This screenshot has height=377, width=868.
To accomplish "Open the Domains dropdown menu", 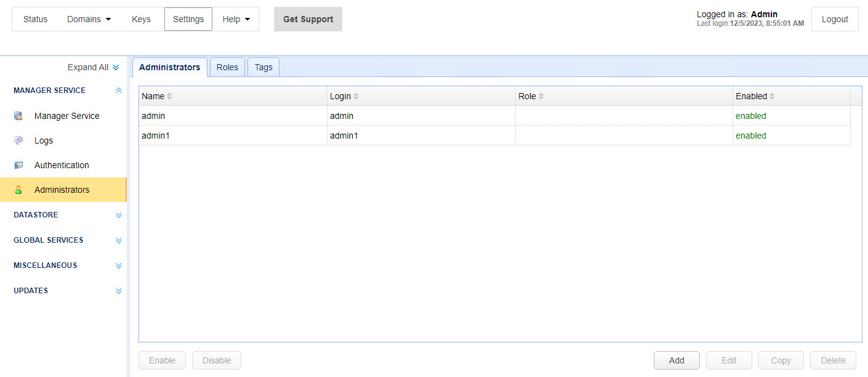I will click(x=89, y=19).
